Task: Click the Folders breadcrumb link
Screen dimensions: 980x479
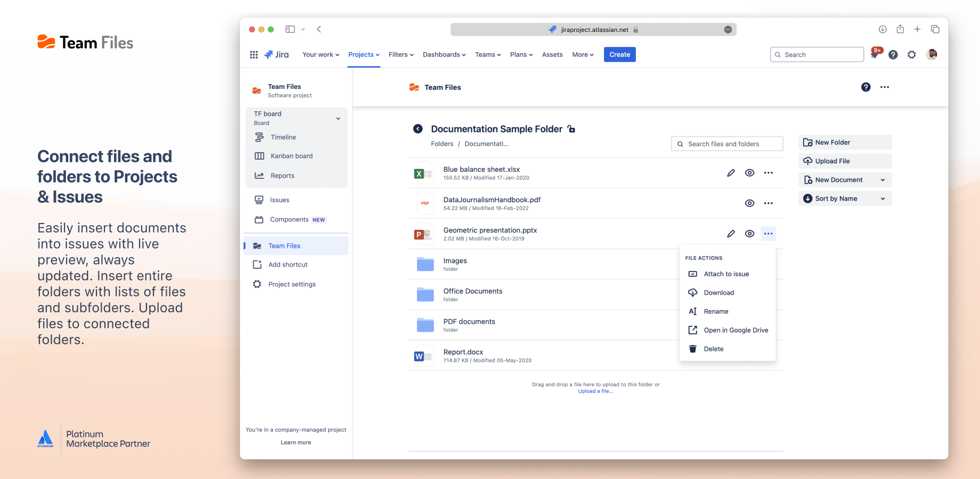Action: [442, 144]
